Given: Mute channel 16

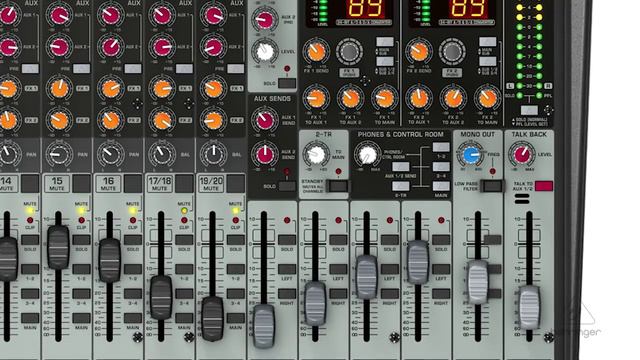Looking at the screenshot, I should tap(133, 184).
